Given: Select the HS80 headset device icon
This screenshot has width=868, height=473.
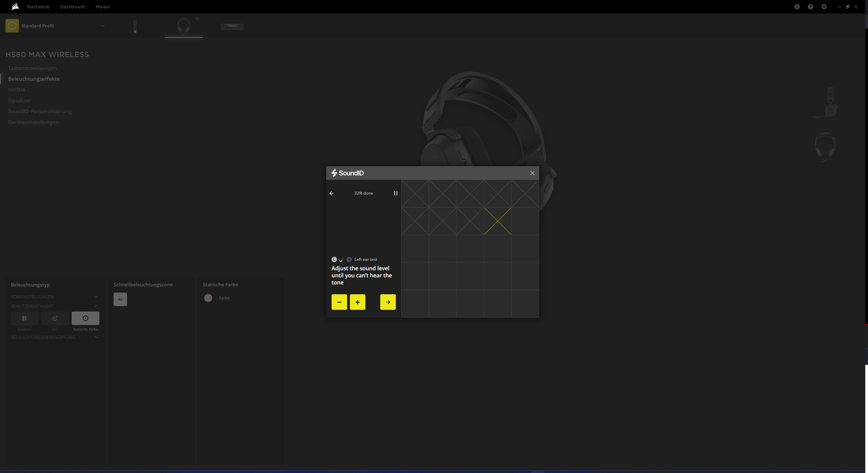Looking at the screenshot, I should click(184, 26).
